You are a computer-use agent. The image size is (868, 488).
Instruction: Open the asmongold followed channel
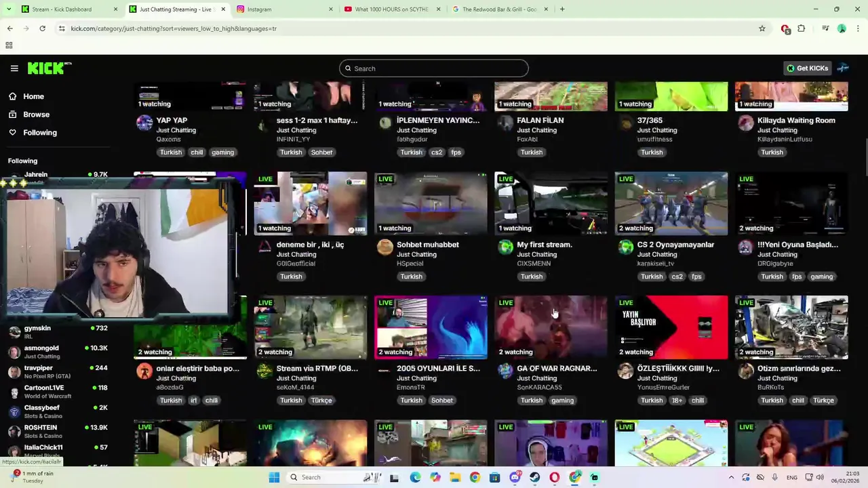pos(58,352)
